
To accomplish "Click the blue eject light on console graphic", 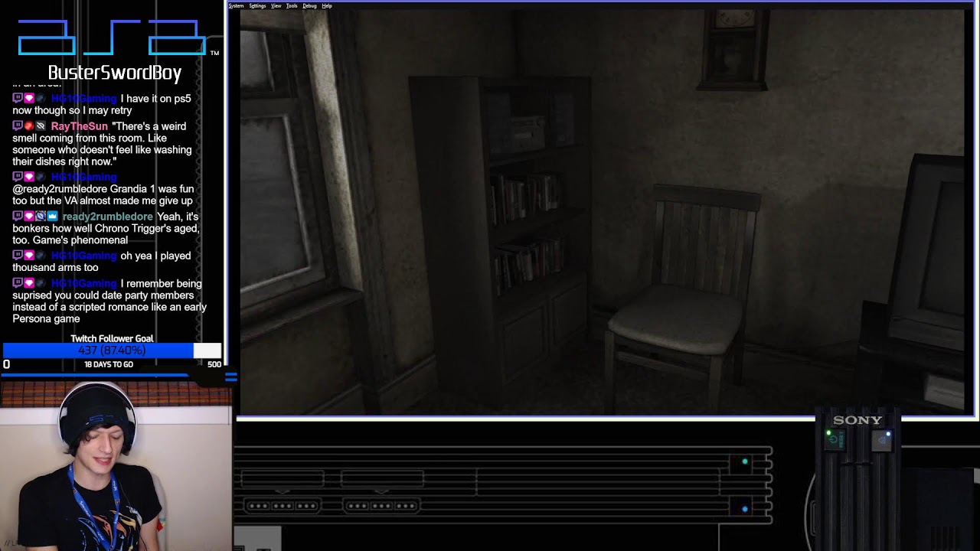I will pyautogui.click(x=888, y=435).
